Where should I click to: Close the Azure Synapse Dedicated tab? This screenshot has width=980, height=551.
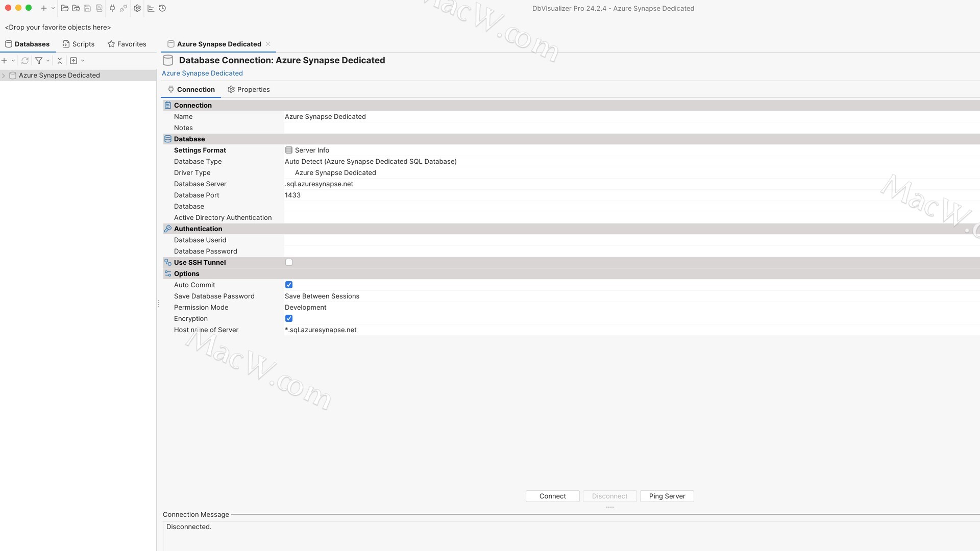268,44
